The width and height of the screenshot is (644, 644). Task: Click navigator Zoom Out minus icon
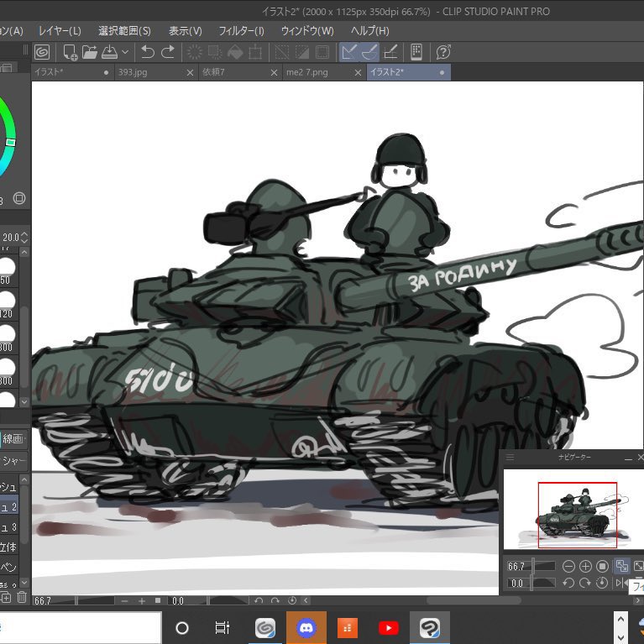point(568,567)
